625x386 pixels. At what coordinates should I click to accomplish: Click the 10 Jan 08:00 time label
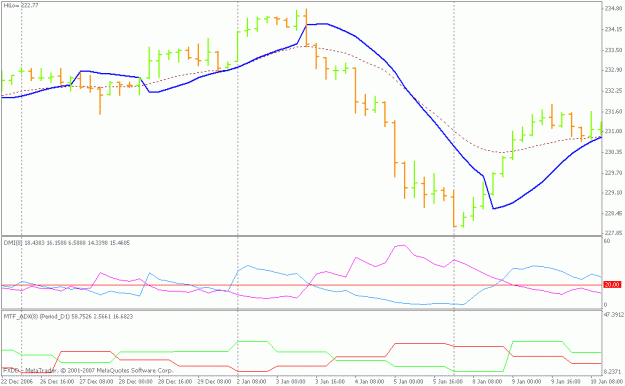(608, 381)
